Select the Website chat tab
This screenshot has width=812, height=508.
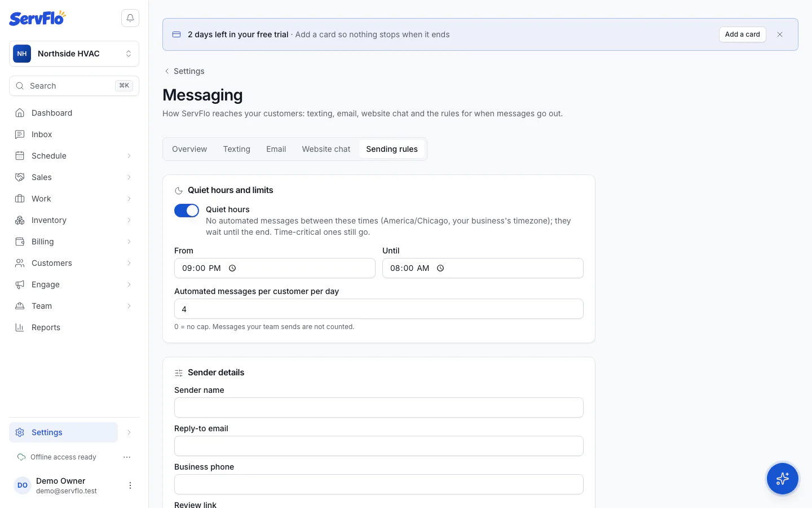[x=326, y=149]
